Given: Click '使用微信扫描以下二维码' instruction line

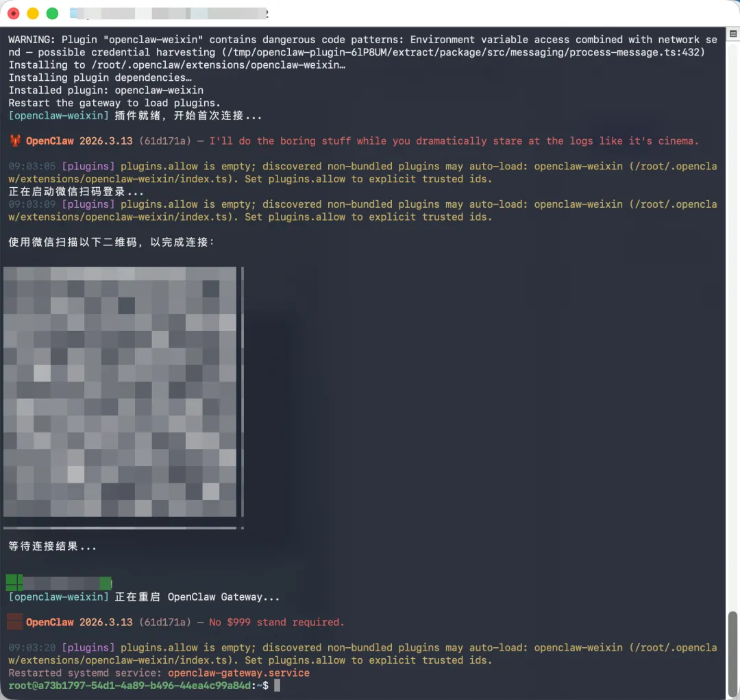Looking at the screenshot, I should coord(112,242).
